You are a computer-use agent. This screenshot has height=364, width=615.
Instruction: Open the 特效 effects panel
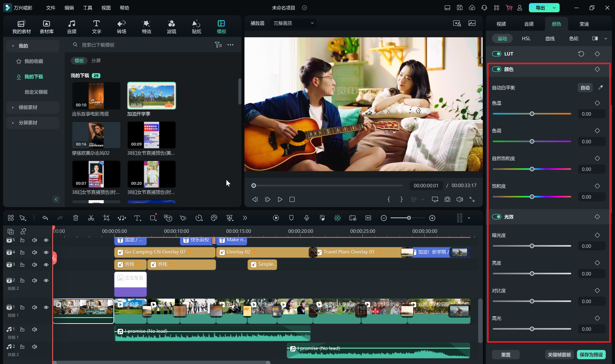(146, 27)
